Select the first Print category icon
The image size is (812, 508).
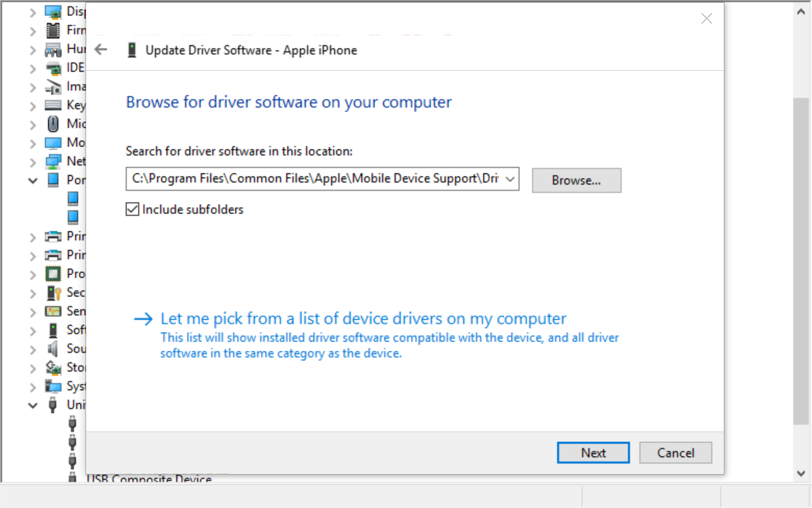(x=53, y=237)
